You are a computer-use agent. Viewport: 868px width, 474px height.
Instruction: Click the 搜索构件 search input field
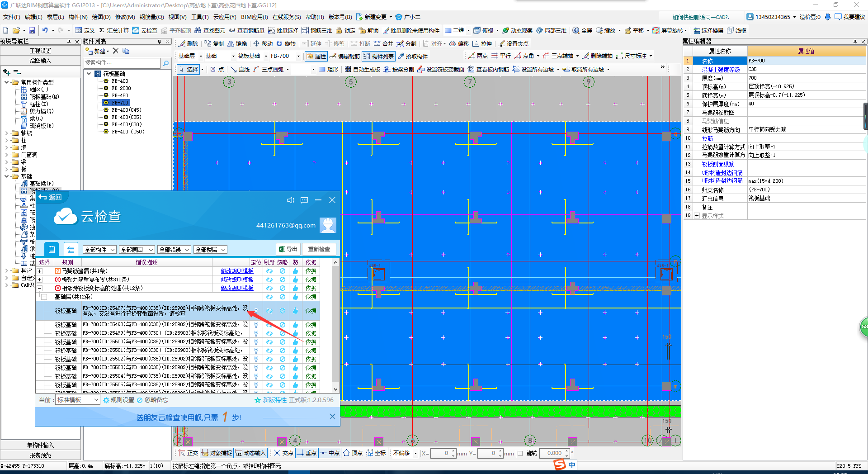(122, 63)
